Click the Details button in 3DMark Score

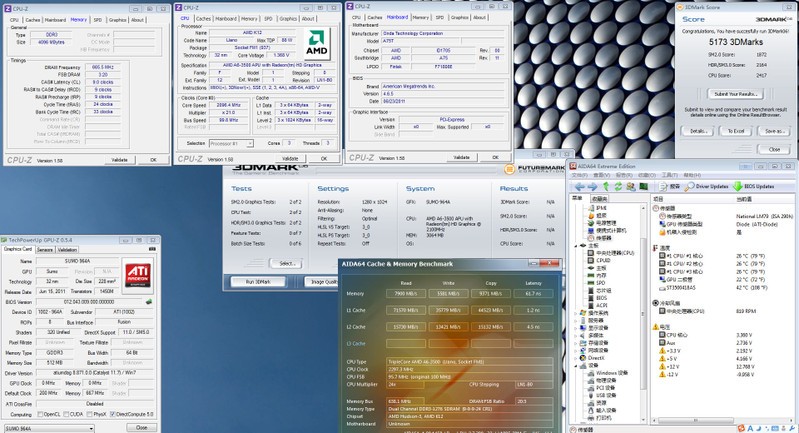(x=698, y=131)
